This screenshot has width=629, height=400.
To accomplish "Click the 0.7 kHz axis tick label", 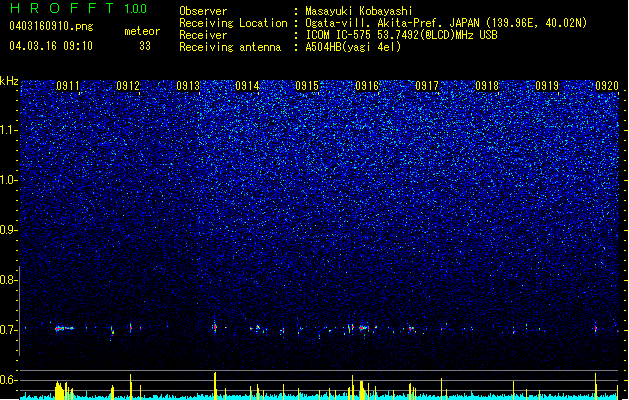I will 9,330.
